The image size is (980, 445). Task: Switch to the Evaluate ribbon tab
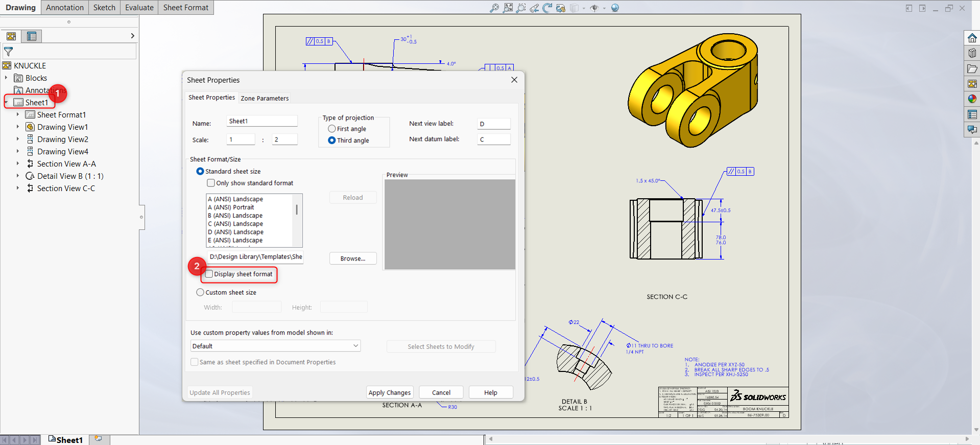pyautogui.click(x=139, y=8)
